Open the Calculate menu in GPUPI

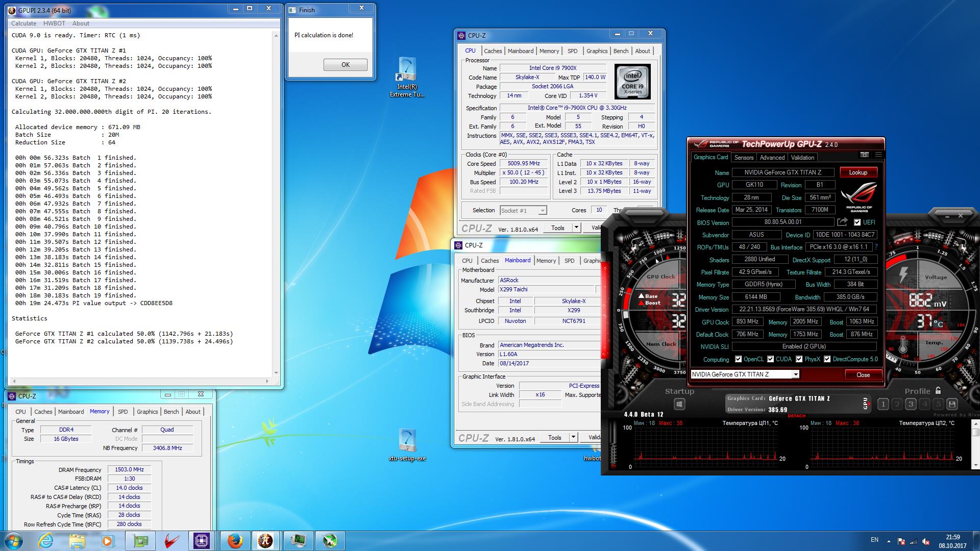point(23,23)
